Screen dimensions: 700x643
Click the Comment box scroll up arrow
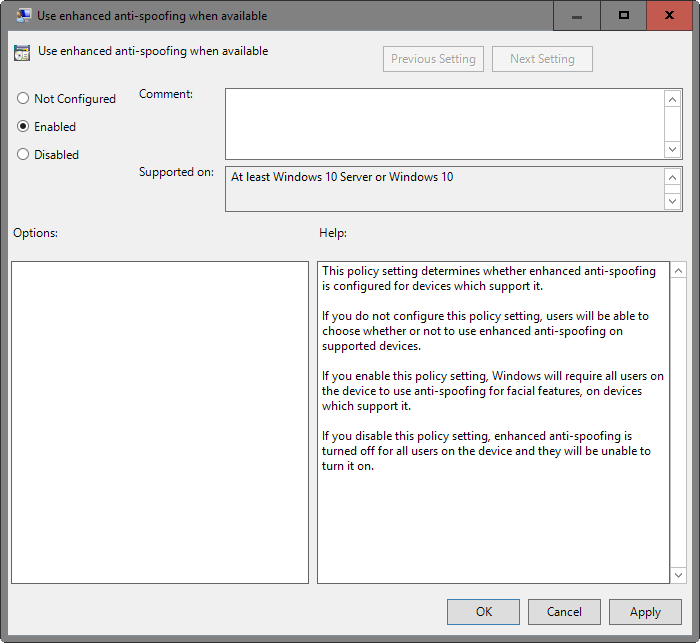tap(672, 99)
